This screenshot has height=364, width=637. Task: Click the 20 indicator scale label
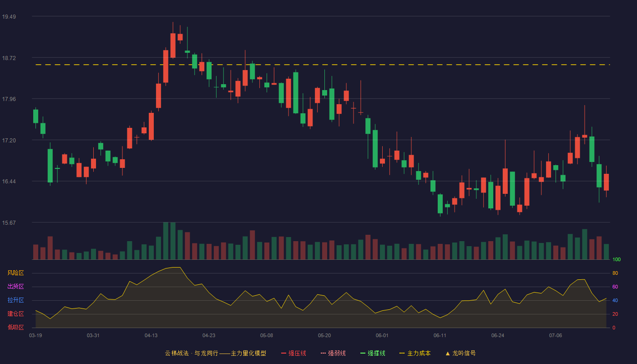tap(615, 314)
